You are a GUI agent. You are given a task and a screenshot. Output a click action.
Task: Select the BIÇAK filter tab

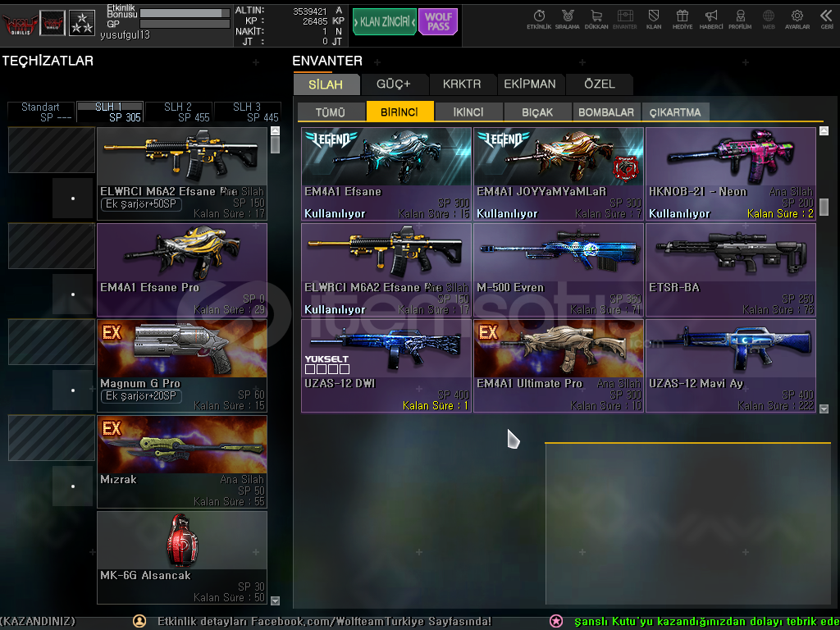click(x=537, y=112)
